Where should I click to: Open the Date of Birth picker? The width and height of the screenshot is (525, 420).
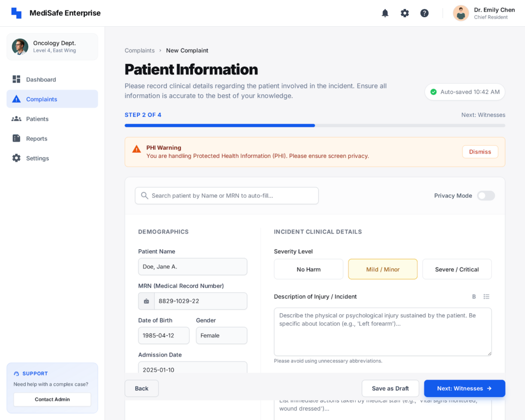click(164, 335)
